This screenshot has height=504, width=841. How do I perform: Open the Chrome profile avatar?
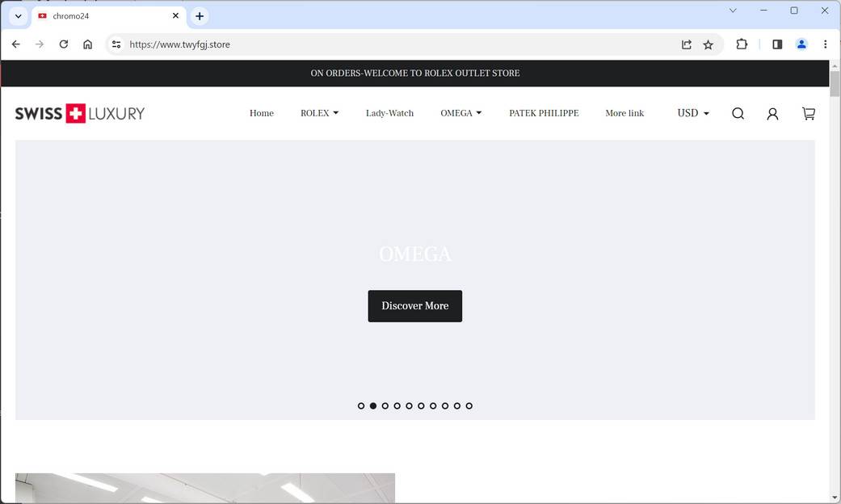coord(801,44)
